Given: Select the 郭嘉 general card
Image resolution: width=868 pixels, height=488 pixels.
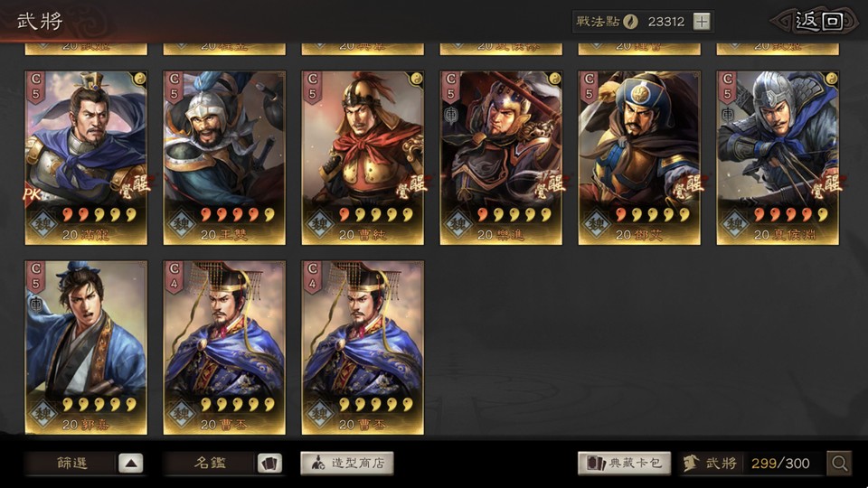Looking at the screenshot, I should [86, 347].
